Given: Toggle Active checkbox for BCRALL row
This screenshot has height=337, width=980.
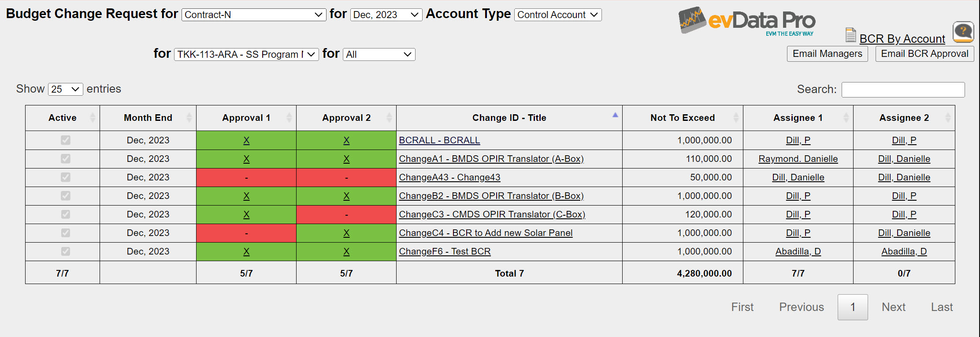Looking at the screenshot, I should coord(66,140).
